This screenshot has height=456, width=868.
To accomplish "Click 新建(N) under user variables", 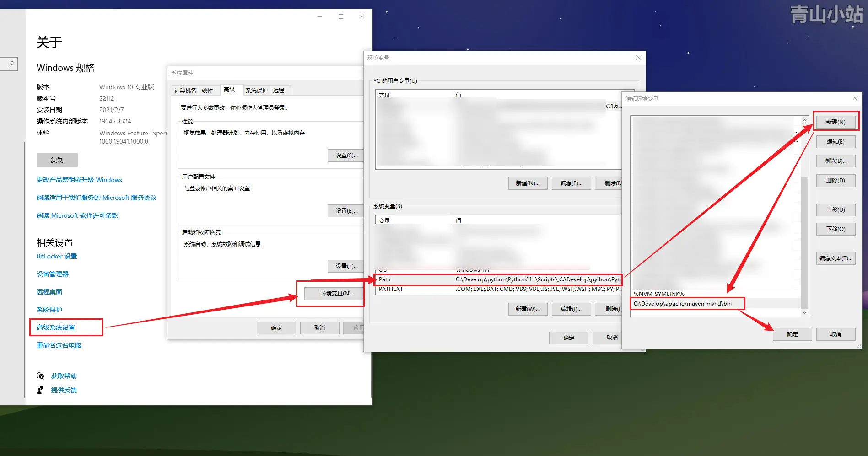I will pos(528,183).
